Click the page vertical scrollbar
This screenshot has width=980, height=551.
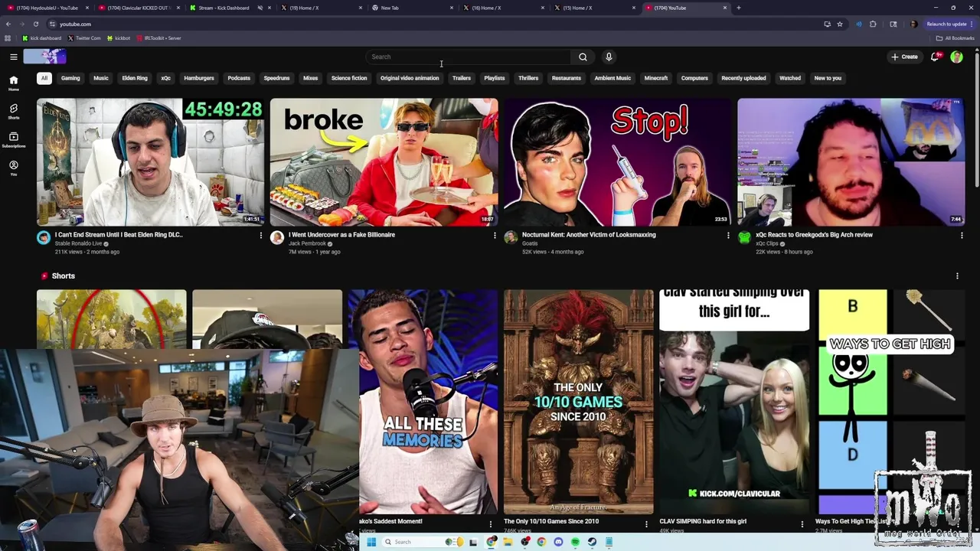pyautogui.click(x=976, y=119)
